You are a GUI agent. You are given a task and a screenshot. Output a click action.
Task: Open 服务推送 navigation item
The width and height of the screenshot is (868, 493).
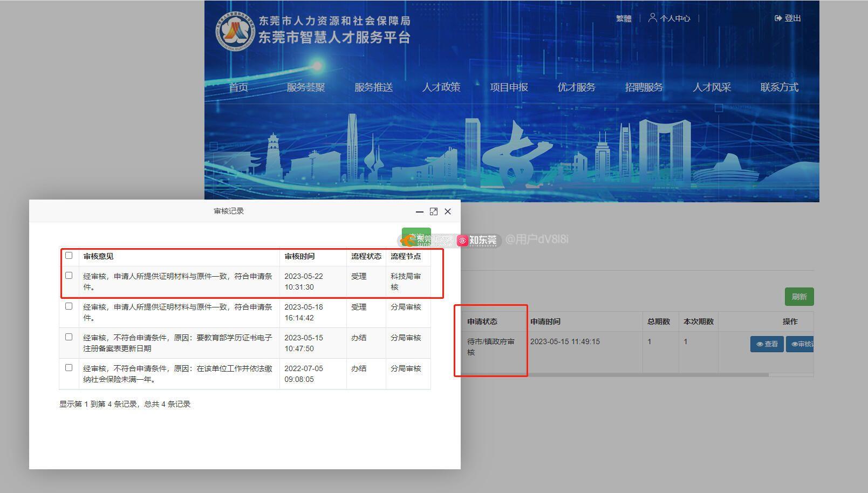click(x=373, y=87)
